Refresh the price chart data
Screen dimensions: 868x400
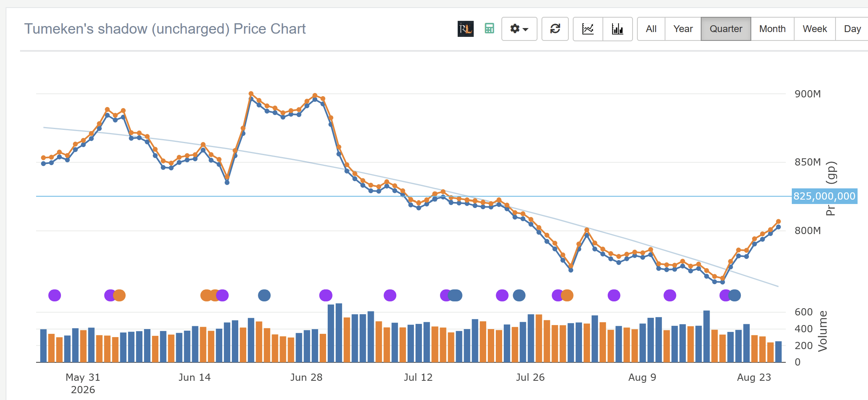555,29
